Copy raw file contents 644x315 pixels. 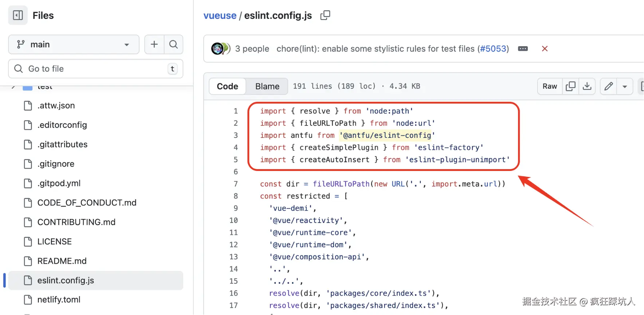570,86
